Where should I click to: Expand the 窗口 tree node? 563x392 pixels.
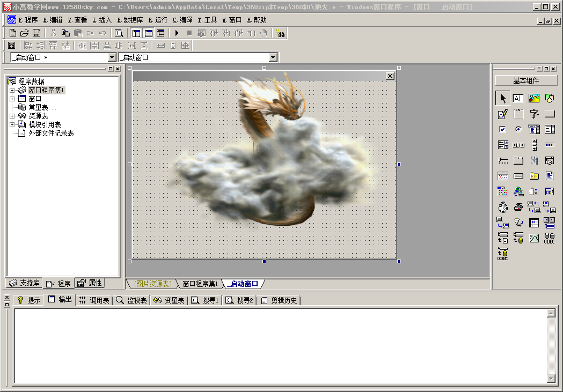click(12, 99)
